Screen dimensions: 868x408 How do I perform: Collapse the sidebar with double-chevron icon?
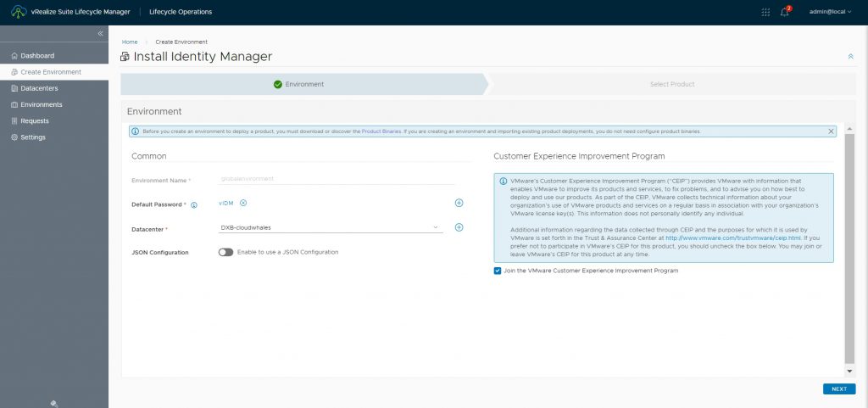pos(100,34)
